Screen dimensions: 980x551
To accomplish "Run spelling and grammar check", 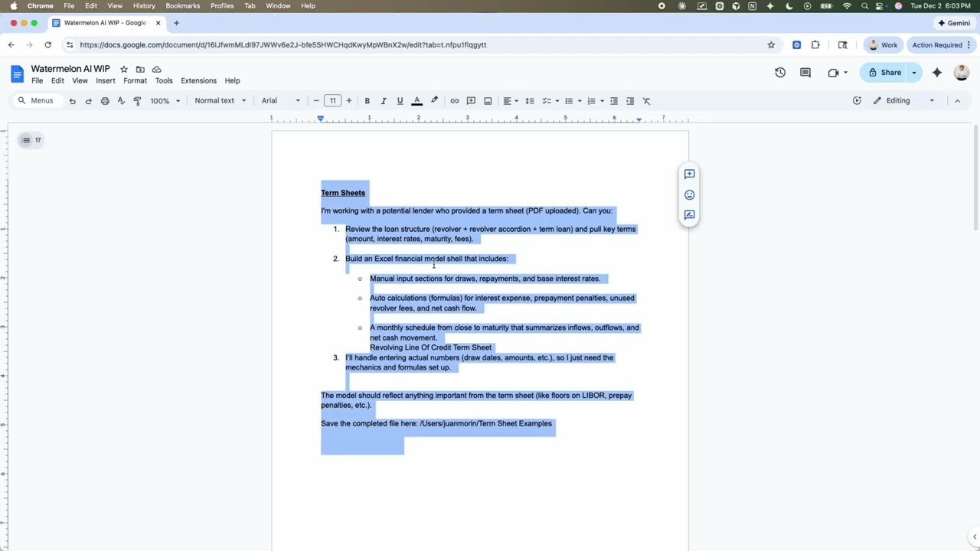I will click(121, 101).
